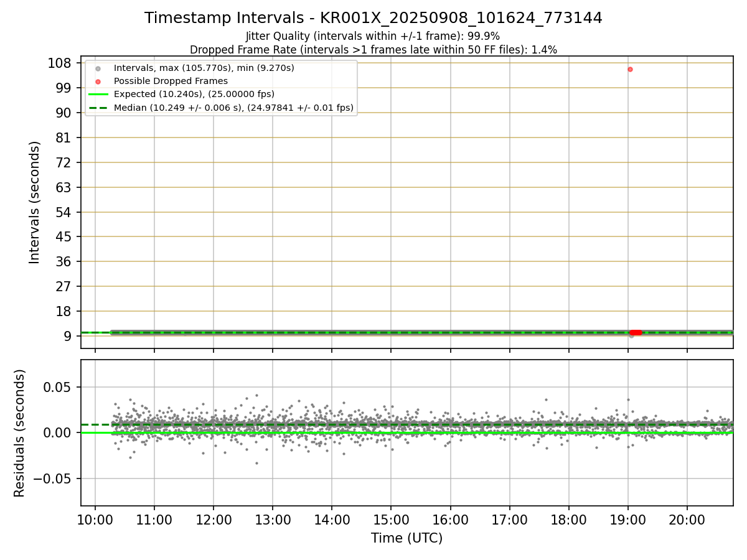Click the x-axis tick label '17:00'
Image resolution: width=747 pixels, height=560 pixels.
[x=509, y=520]
